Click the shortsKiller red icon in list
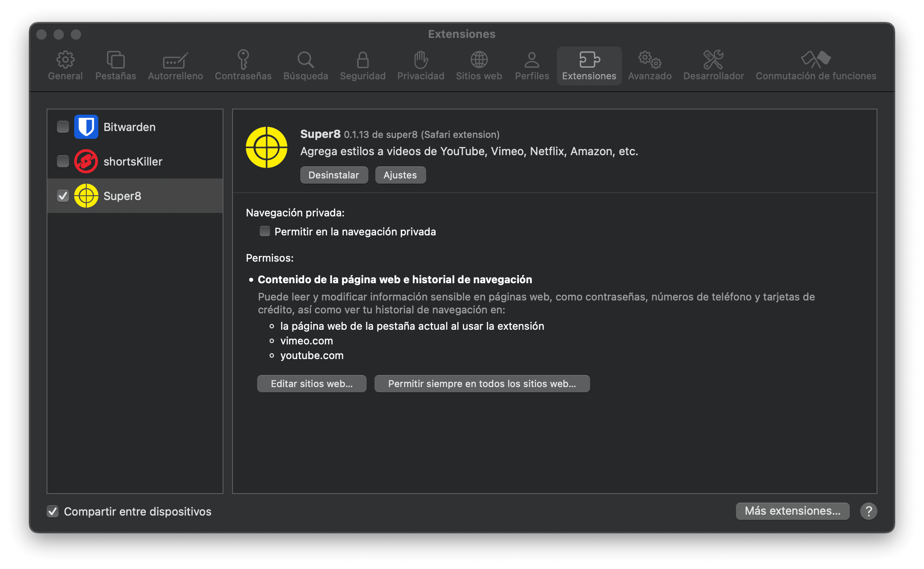 tap(86, 161)
